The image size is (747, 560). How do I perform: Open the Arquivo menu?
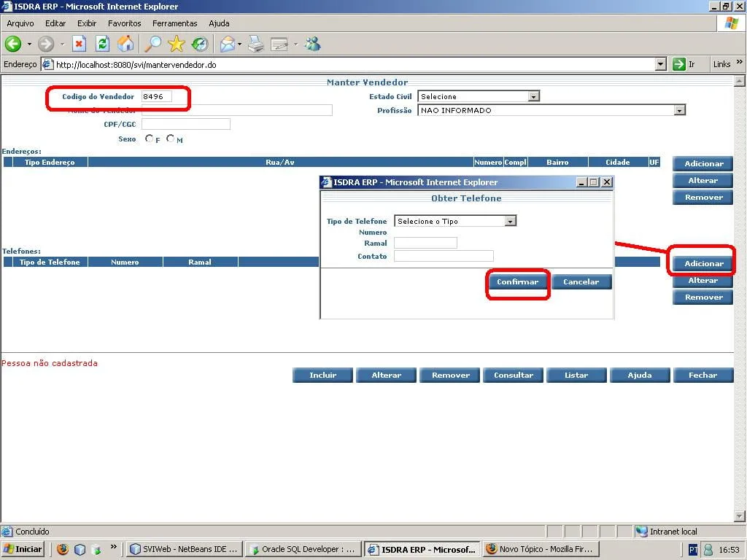point(20,23)
